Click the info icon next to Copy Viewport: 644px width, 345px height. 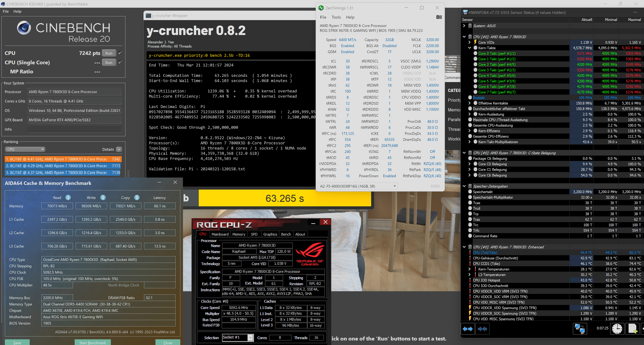[x=137, y=197]
